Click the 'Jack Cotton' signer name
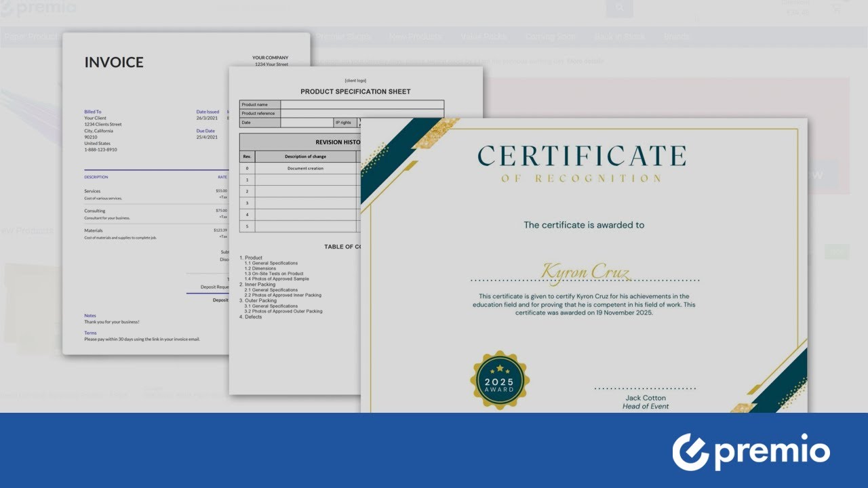 pyautogui.click(x=646, y=398)
